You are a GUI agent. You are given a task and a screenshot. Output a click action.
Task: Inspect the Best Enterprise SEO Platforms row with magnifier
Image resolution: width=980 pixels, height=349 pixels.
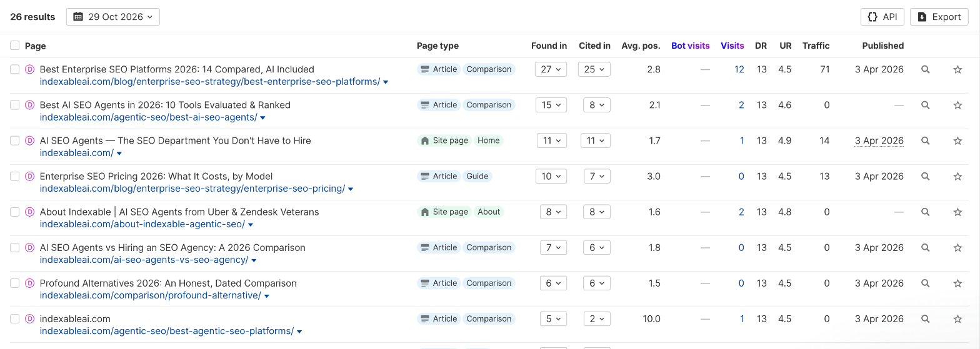click(x=926, y=69)
